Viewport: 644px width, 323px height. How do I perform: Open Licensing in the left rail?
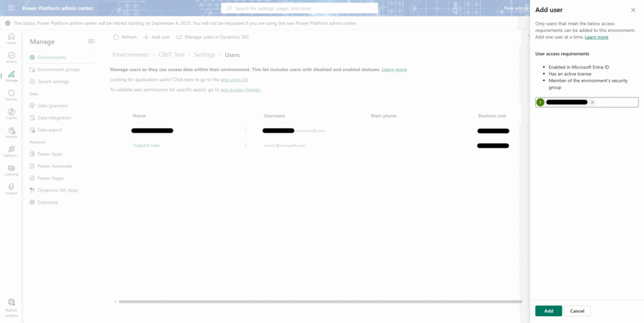(11, 170)
